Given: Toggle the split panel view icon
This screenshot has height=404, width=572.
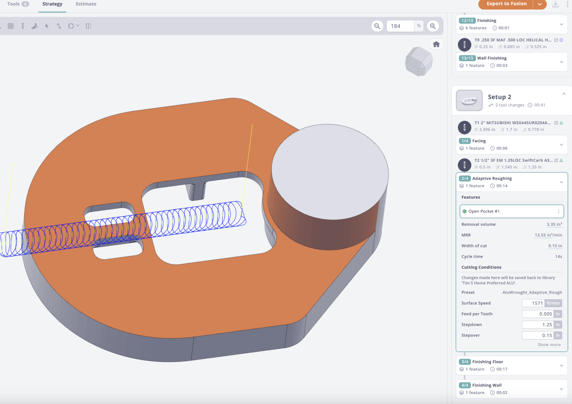Looking at the screenshot, I should point(88,26).
